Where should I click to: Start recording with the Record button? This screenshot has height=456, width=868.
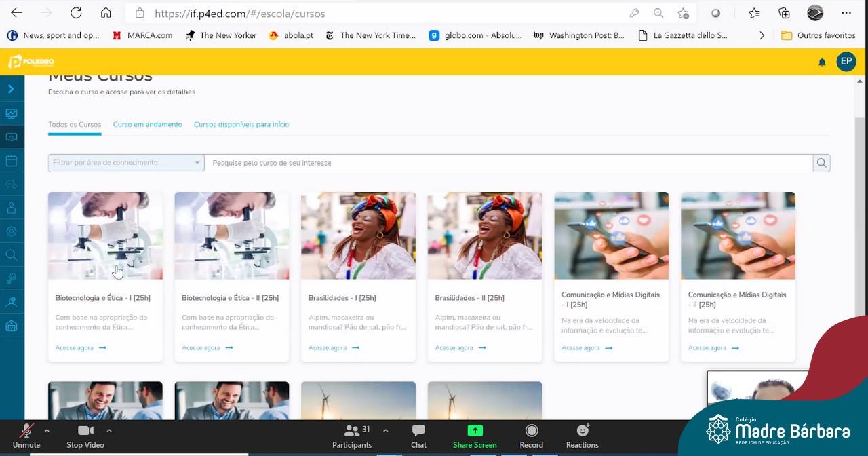click(531, 436)
